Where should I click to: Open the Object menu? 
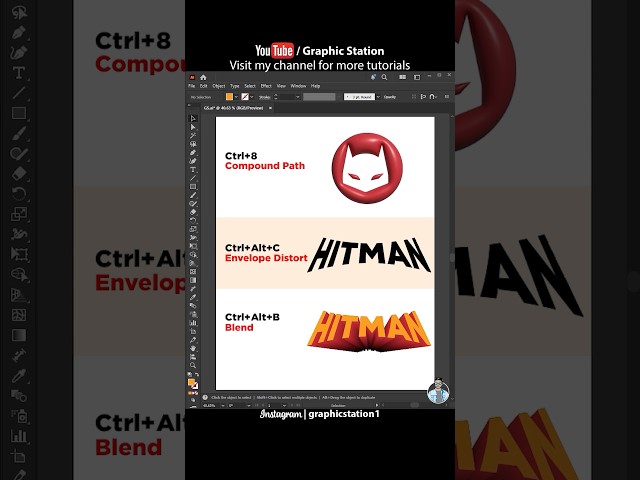(219, 86)
